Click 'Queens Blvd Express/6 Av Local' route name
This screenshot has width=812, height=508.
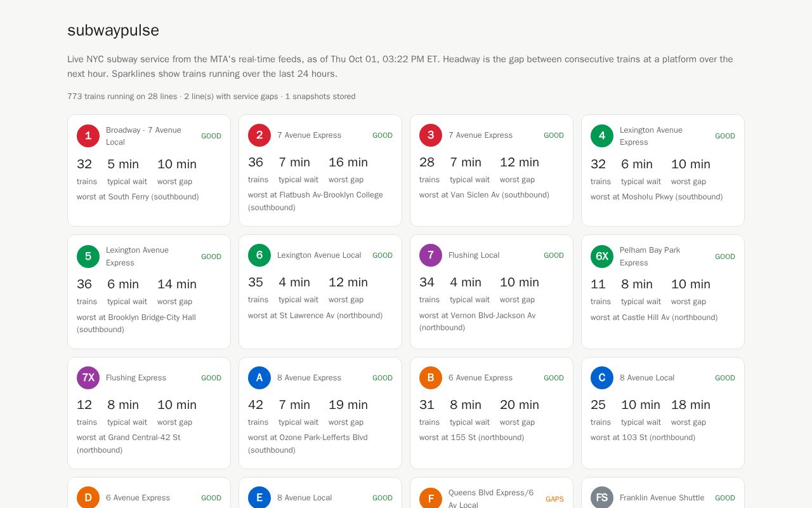tap(491, 499)
